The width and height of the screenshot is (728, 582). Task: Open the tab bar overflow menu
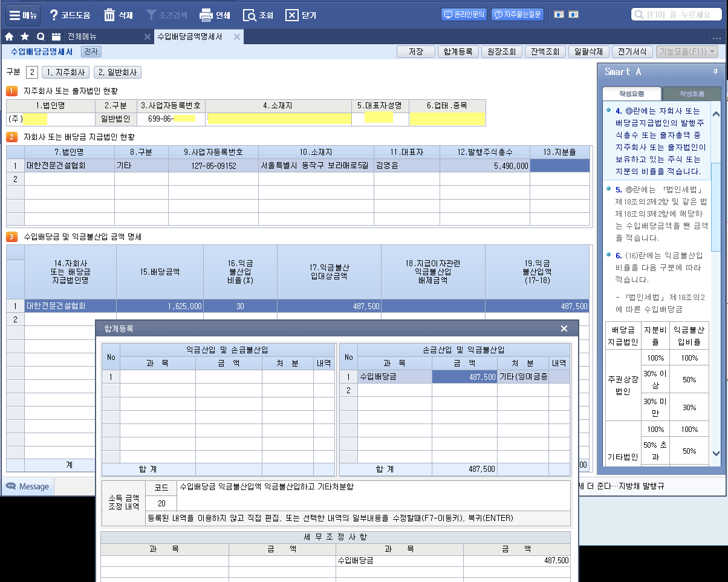click(x=718, y=37)
